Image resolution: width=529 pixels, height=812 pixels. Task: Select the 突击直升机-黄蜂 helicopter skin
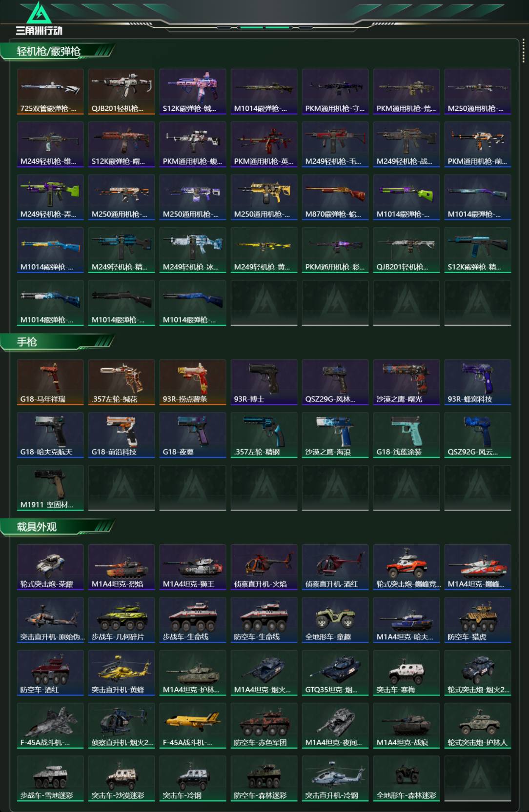pos(122,673)
